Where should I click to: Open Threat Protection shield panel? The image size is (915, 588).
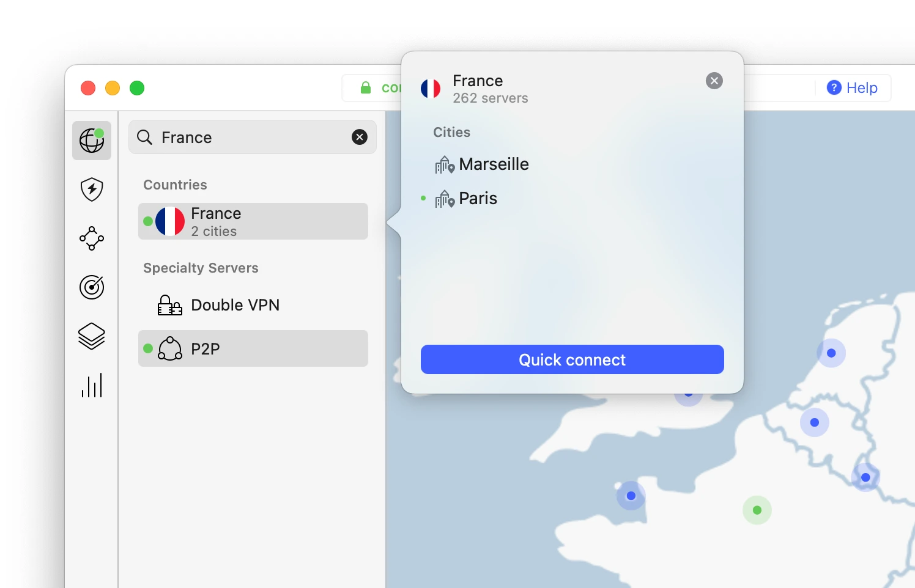click(x=92, y=189)
